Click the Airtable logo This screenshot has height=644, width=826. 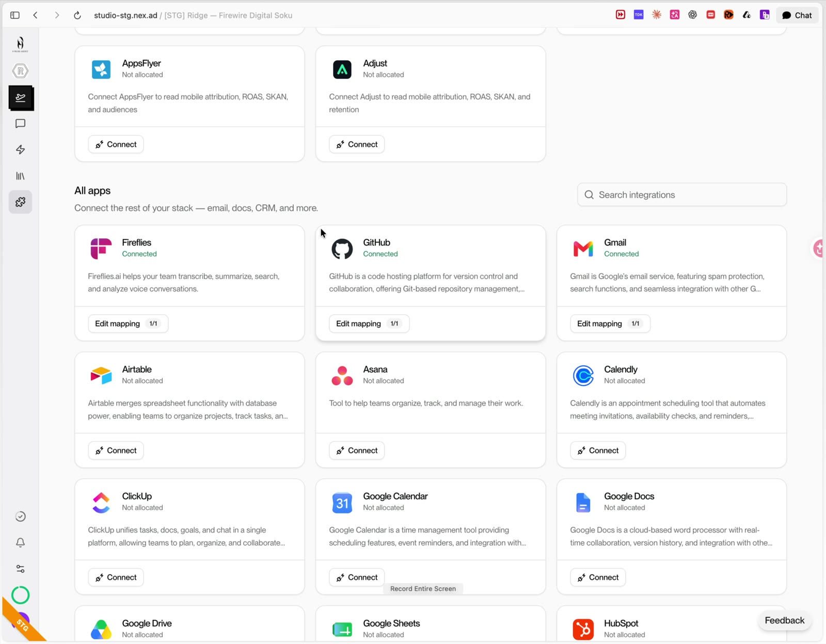[101, 376]
